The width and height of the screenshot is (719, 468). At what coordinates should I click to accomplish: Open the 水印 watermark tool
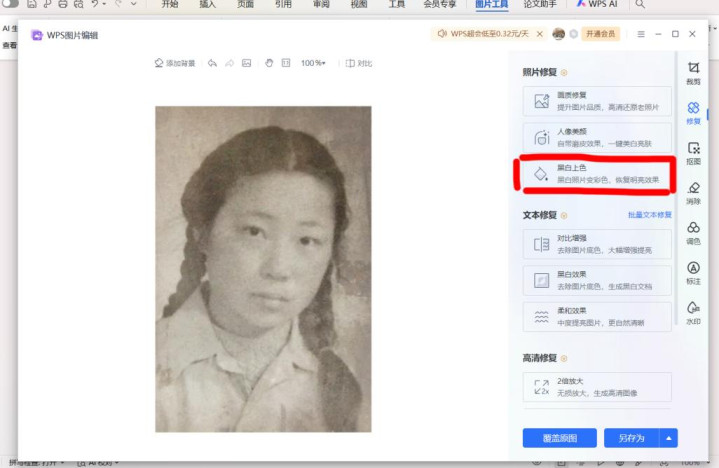click(x=693, y=313)
